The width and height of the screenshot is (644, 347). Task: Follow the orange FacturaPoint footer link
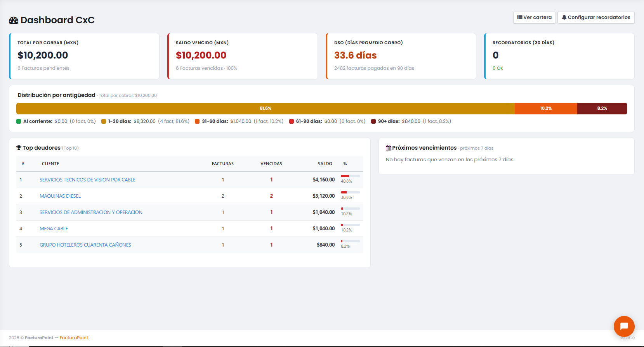pyautogui.click(x=74, y=338)
